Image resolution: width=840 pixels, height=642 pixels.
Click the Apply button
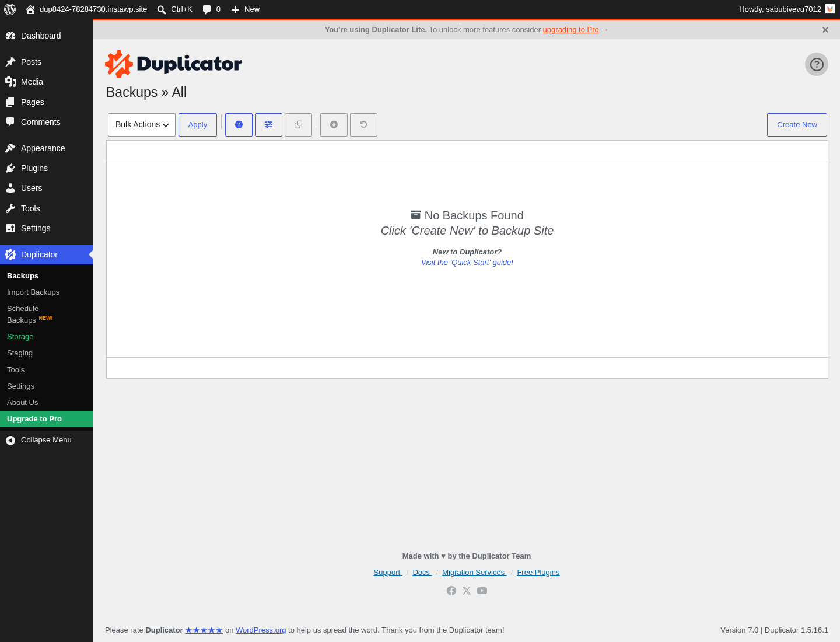click(x=198, y=125)
